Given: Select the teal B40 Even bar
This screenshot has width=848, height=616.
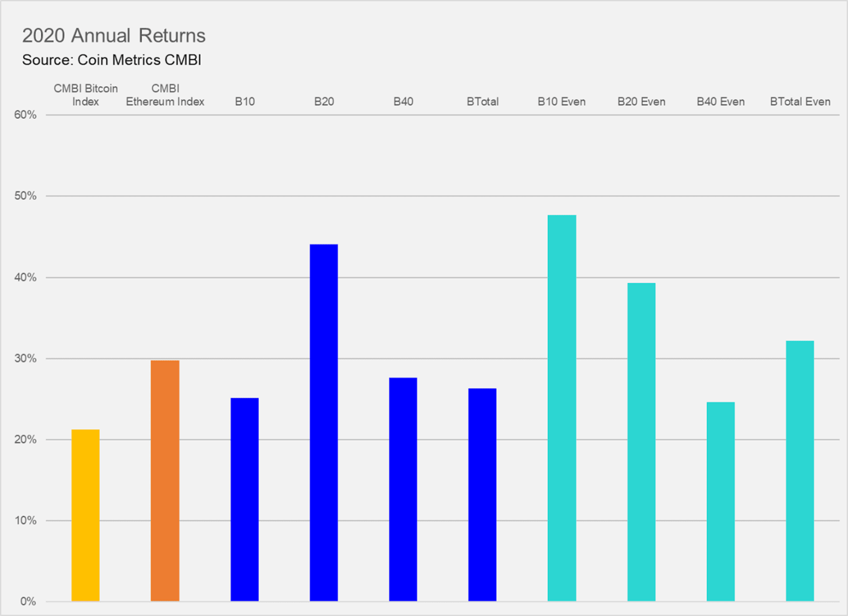Looking at the screenshot, I should 720,502.
